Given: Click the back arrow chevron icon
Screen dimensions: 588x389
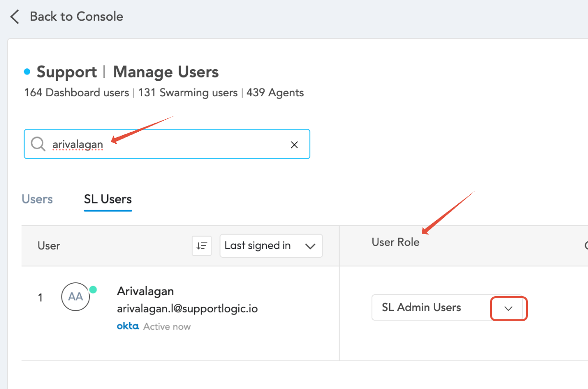Looking at the screenshot, I should tap(15, 17).
